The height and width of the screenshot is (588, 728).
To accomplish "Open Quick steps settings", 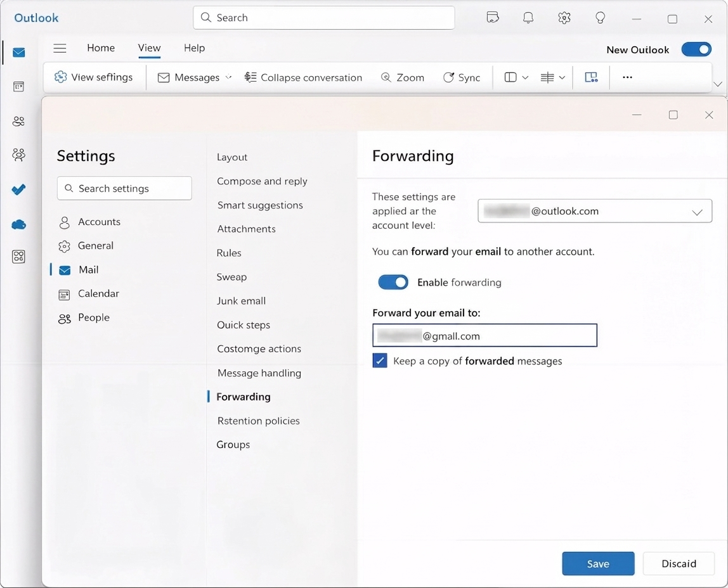I will click(244, 325).
